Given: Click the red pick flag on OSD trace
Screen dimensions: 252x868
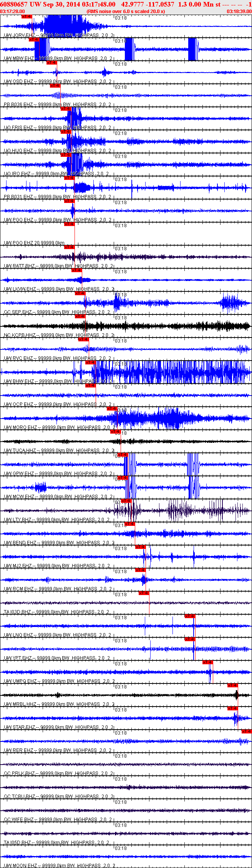Looking at the screenshot, I should 51,62.
